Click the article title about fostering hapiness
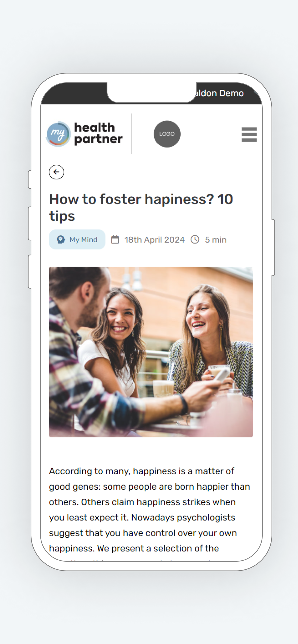The width and height of the screenshot is (298, 644). 141,207
